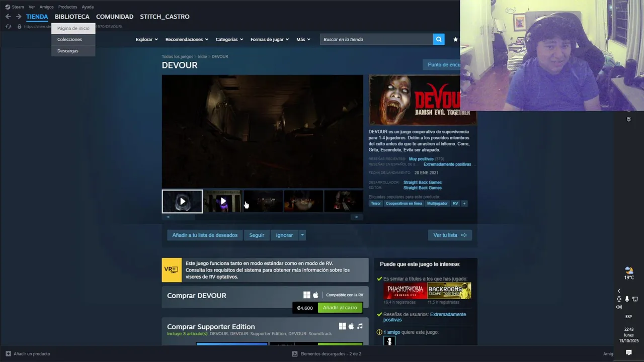Slide media strip left with arrow
644x362 pixels.
pyautogui.click(x=168, y=217)
